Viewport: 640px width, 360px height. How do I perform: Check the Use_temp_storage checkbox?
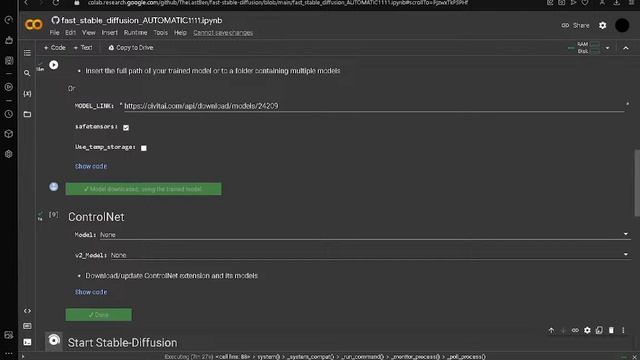(x=144, y=148)
